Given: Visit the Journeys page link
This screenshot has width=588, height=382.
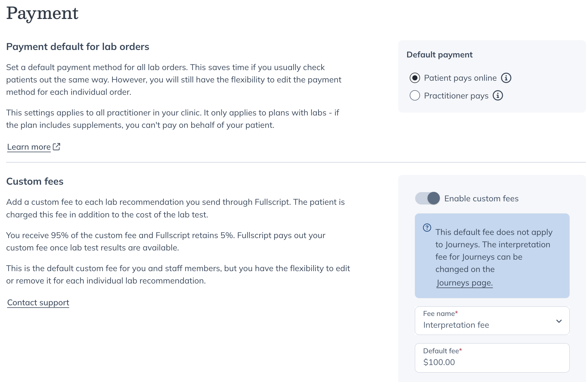Looking at the screenshot, I should pos(464,283).
